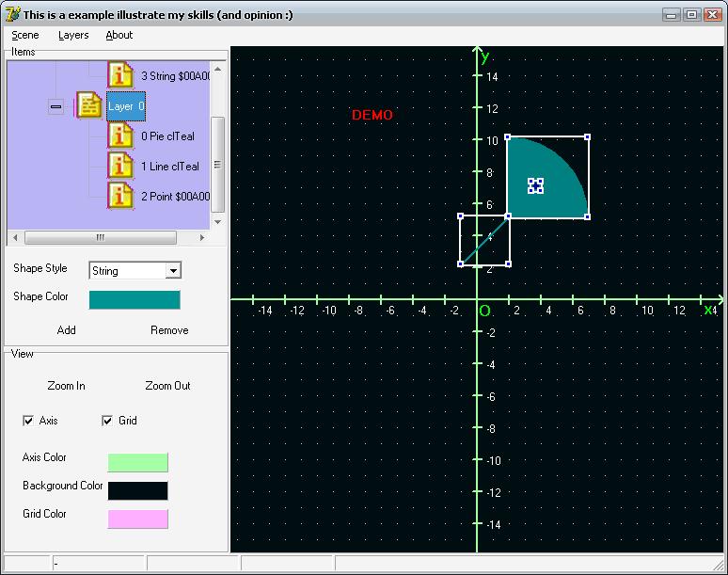
Task: Select the 2 Point $00A00 item
Action: (175, 197)
